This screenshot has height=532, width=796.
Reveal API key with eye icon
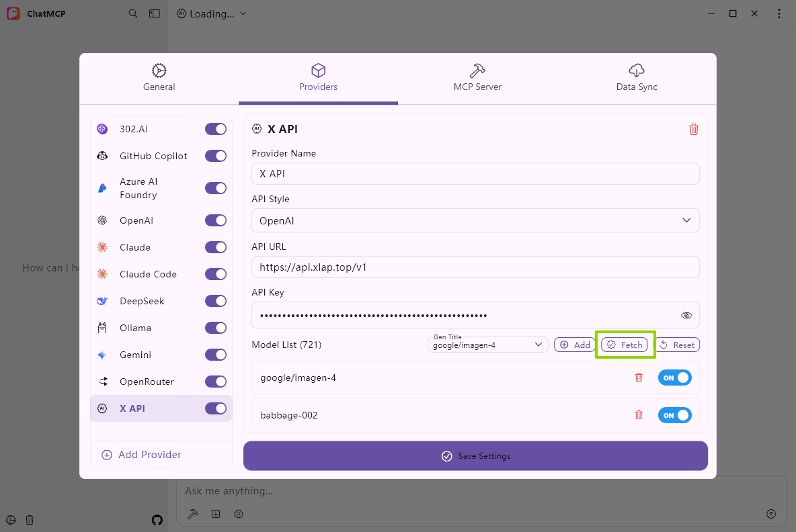tap(686, 316)
